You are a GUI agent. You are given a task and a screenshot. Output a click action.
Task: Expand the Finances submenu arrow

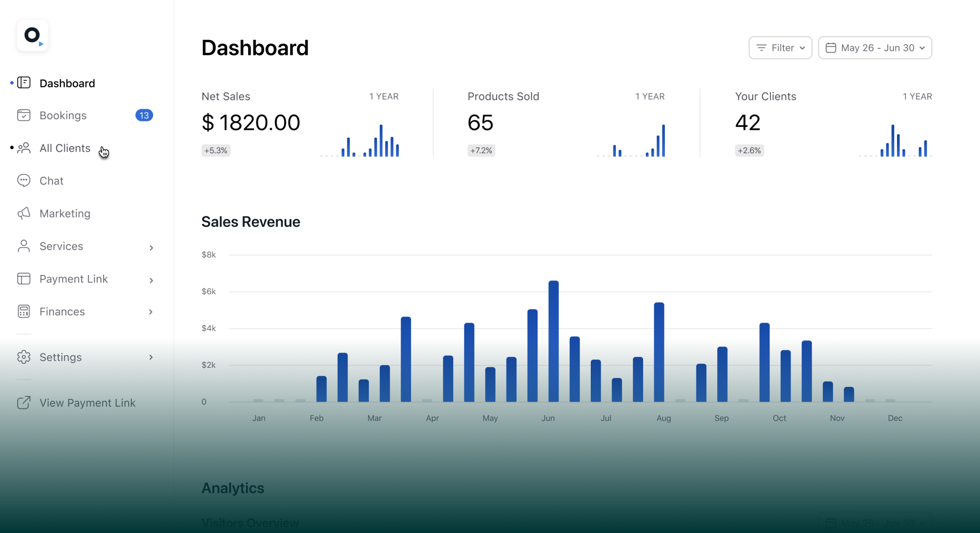(x=151, y=312)
